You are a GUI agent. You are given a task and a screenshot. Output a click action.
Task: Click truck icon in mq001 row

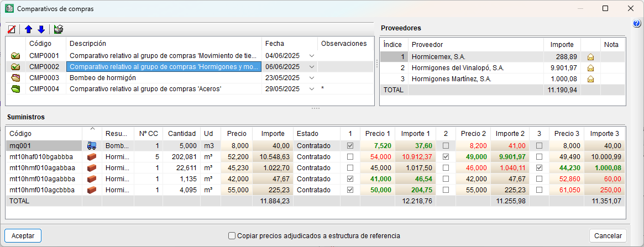click(x=92, y=145)
